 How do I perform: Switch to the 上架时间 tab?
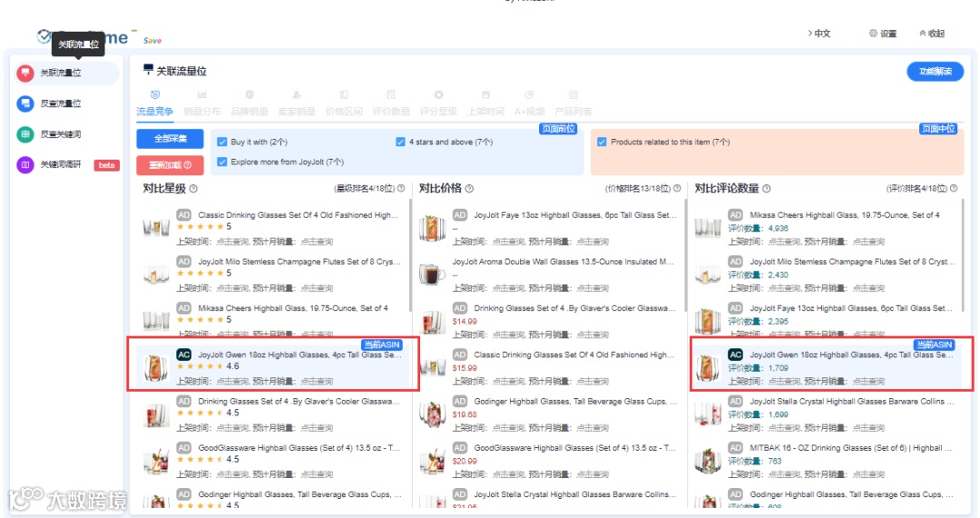(x=485, y=112)
